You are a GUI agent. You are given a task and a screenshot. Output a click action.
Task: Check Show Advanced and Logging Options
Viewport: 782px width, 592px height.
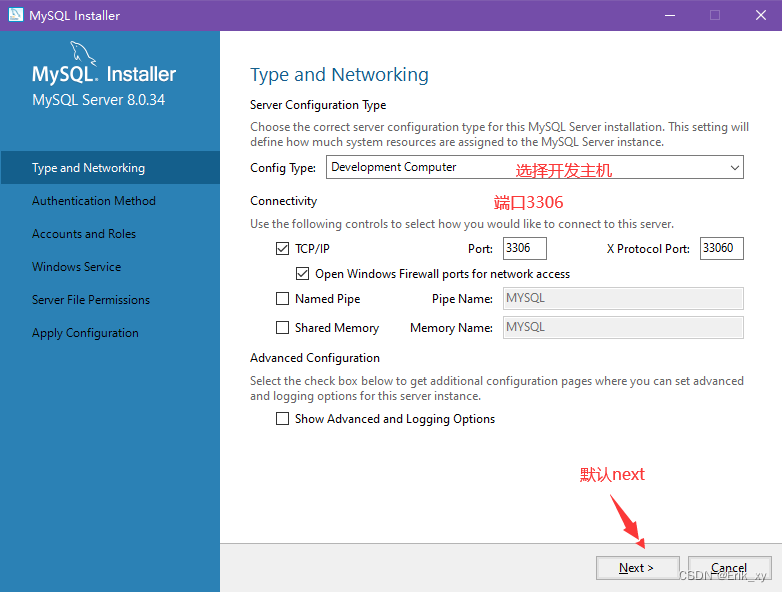click(282, 418)
